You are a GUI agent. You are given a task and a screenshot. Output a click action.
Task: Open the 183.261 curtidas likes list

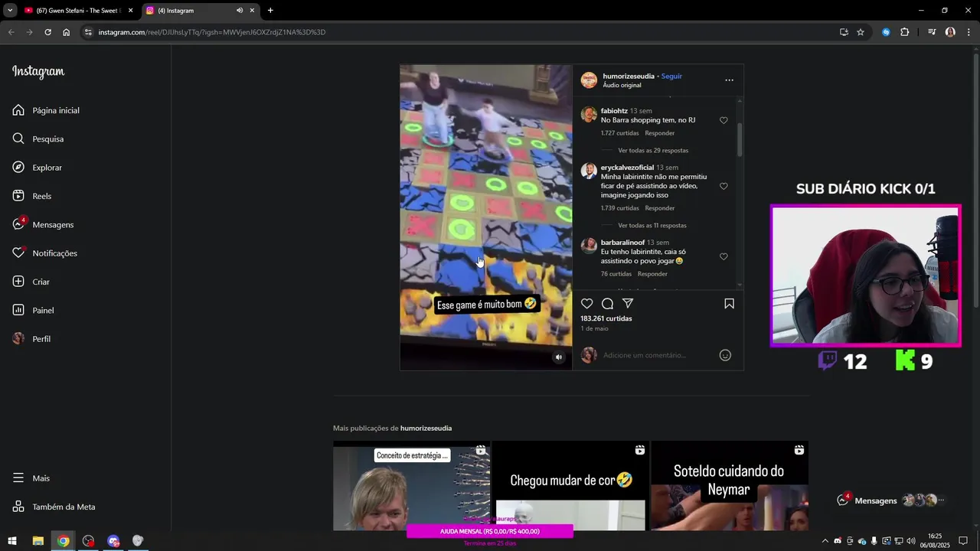606,318
